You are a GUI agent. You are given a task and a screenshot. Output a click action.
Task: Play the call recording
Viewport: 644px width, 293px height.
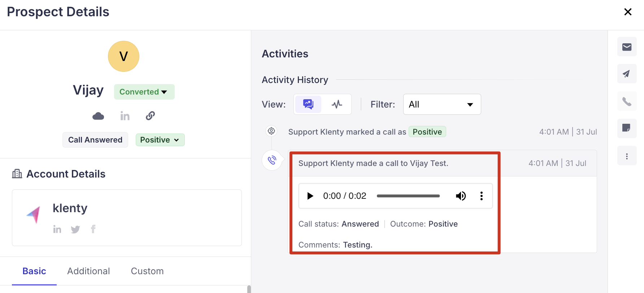click(x=310, y=196)
